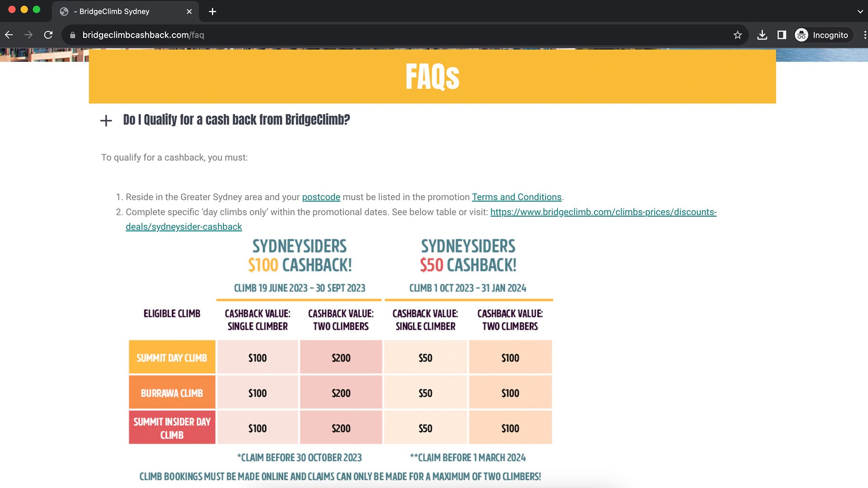Click 'Climb 1 Oct 2023 - 31 Jan 2024' text

pyautogui.click(x=468, y=288)
